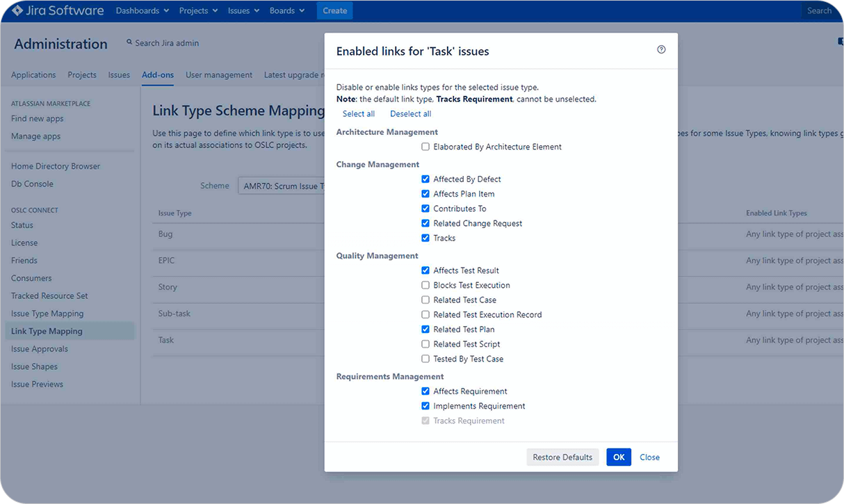The height and width of the screenshot is (504, 844).
Task: Toggle Related Change Request checkbox
Action: [425, 222]
